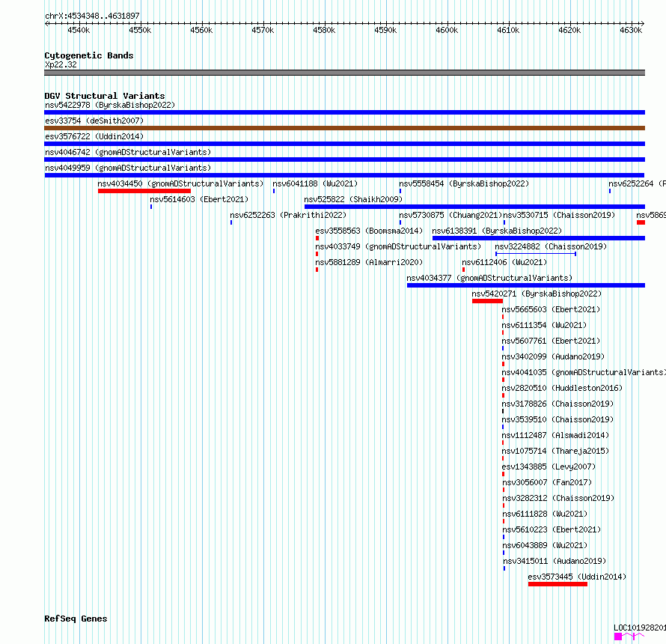
Task: Select the nsv5665603 (Ebert2021) label
Action: pos(551,309)
